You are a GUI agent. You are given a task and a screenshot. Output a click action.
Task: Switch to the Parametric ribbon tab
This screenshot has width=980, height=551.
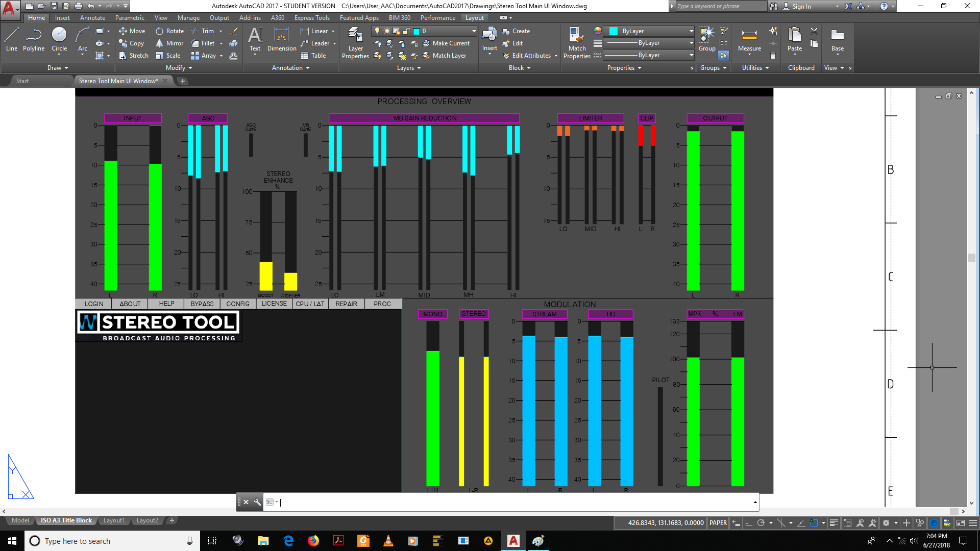(130, 18)
